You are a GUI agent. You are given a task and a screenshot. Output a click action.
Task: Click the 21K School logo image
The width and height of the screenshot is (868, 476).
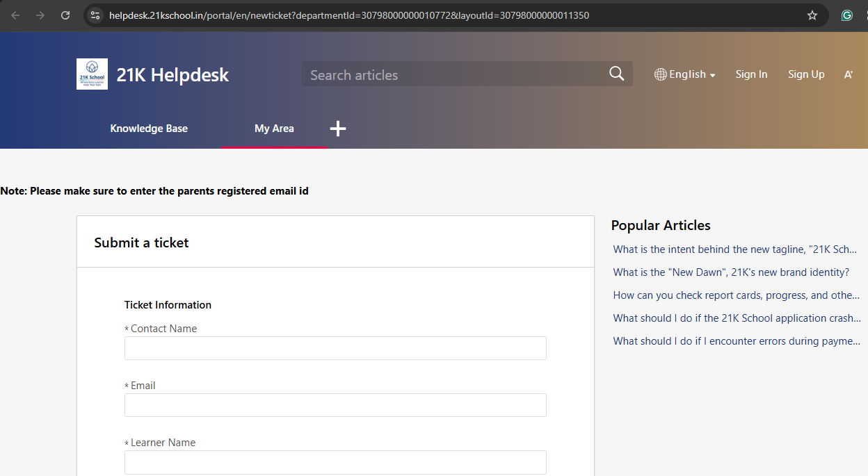click(x=92, y=74)
